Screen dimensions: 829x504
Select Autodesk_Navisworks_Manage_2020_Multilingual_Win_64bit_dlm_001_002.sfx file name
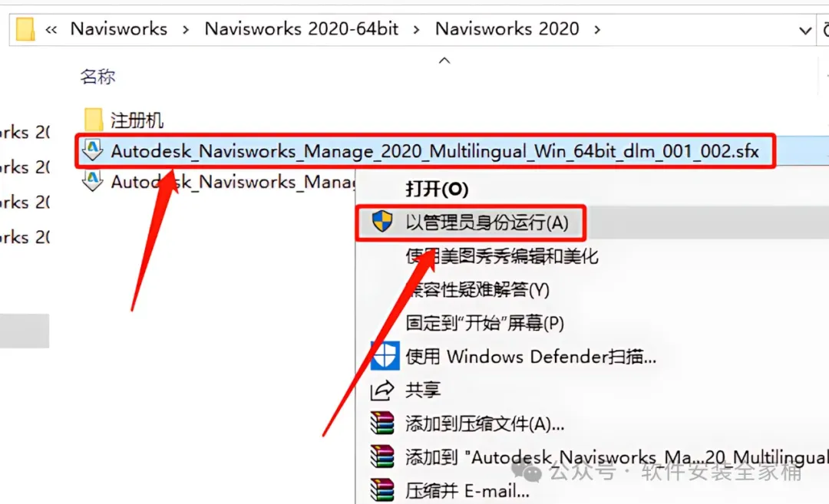click(434, 152)
